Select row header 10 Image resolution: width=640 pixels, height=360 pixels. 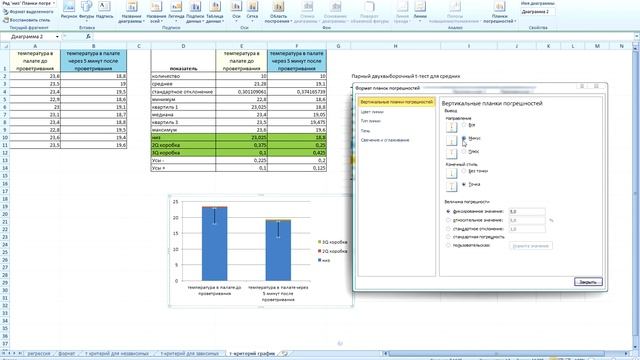(5, 138)
